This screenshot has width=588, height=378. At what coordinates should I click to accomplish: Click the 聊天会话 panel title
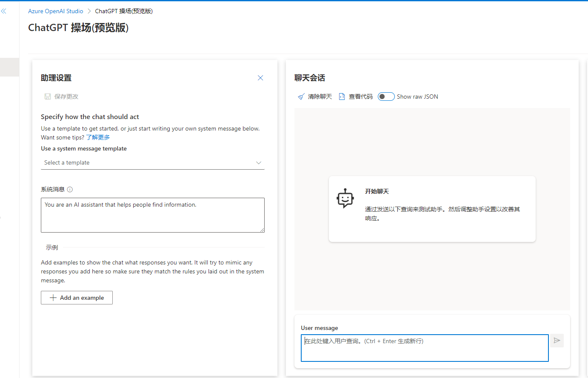pyautogui.click(x=310, y=78)
